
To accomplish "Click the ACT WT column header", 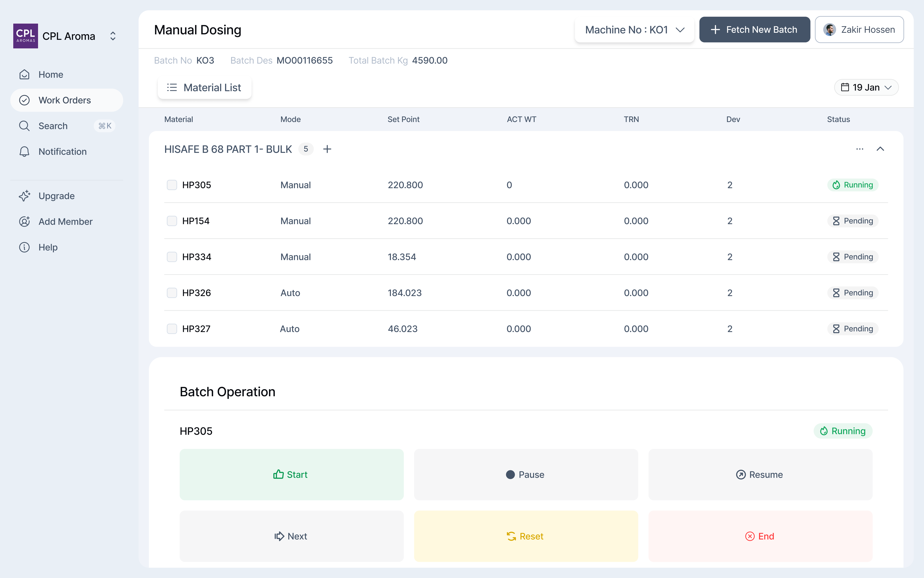I will [x=522, y=119].
